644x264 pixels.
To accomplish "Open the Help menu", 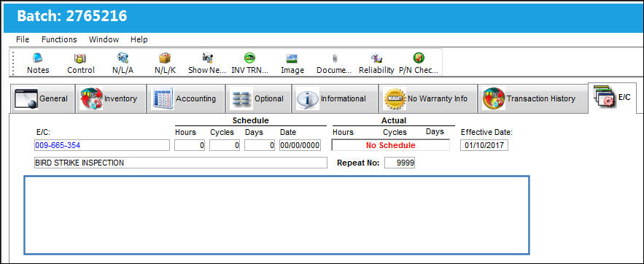I will click(139, 39).
